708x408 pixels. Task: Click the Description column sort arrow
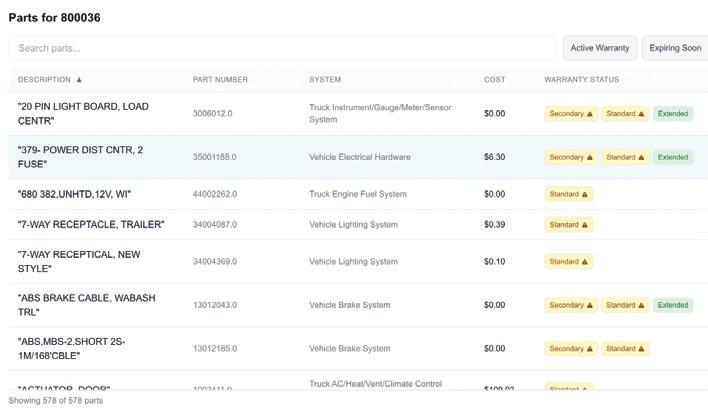pos(79,80)
